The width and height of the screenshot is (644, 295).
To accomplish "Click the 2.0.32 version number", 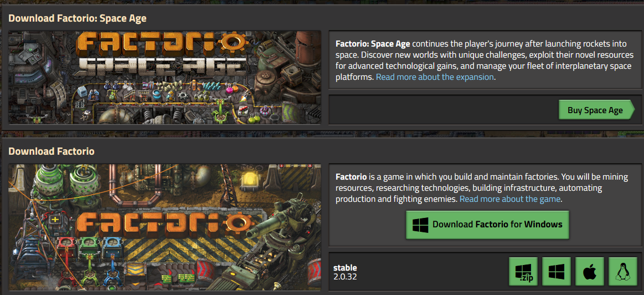I will [345, 277].
